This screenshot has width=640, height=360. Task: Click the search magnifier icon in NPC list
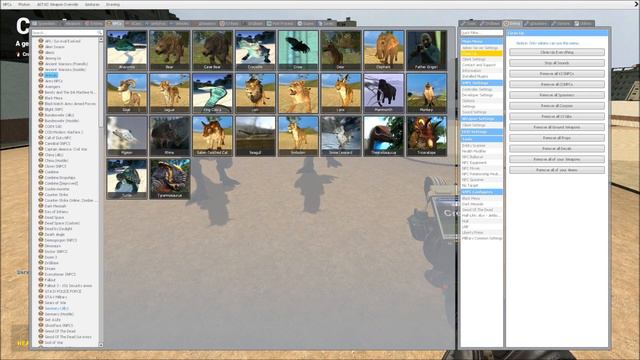[99, 33]
